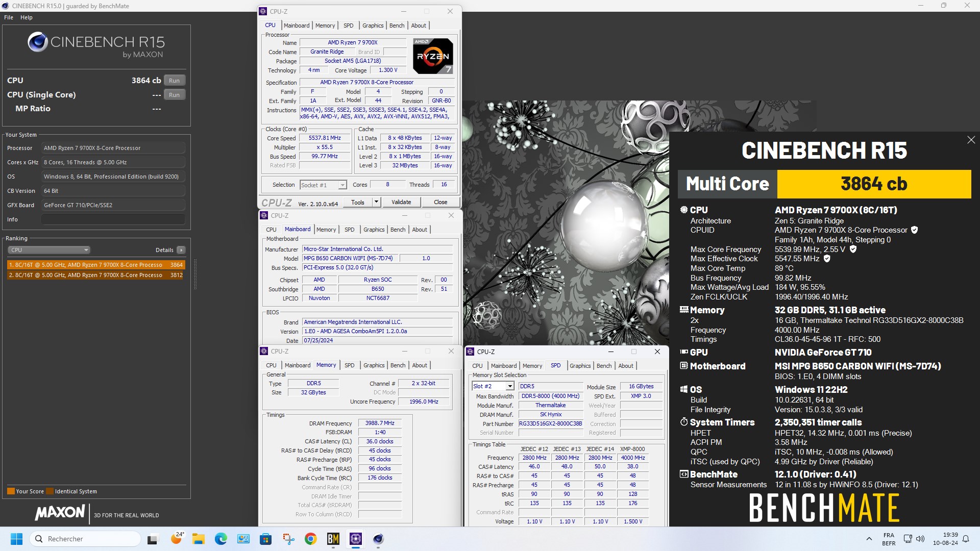Open the Socket #1 selection dropdown

click(x=342, y=185)
